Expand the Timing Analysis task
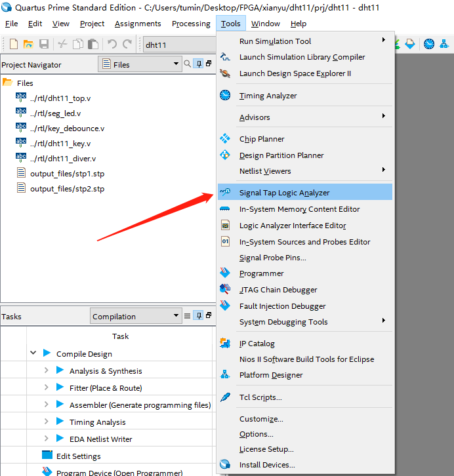The height and width of the screenshot is (476, 454). 46,421
